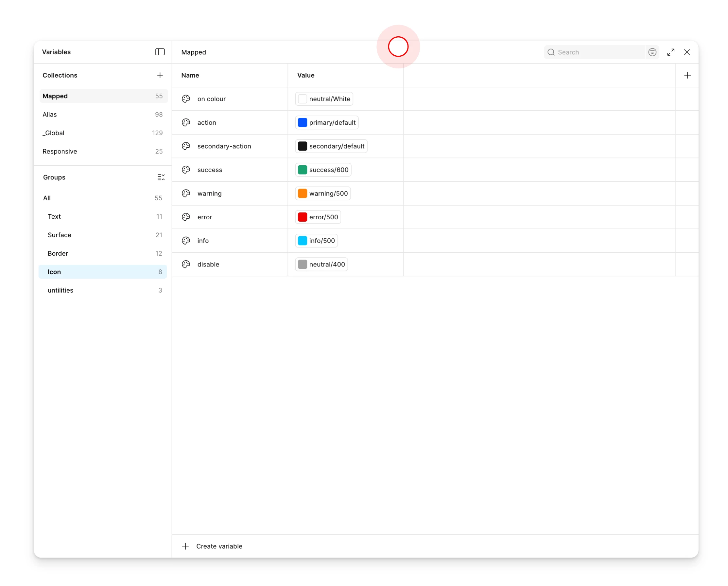Image resolution: width=728 pixels, height=586 pixels.
Task: Select the untilities group
Action: point(61,290)
